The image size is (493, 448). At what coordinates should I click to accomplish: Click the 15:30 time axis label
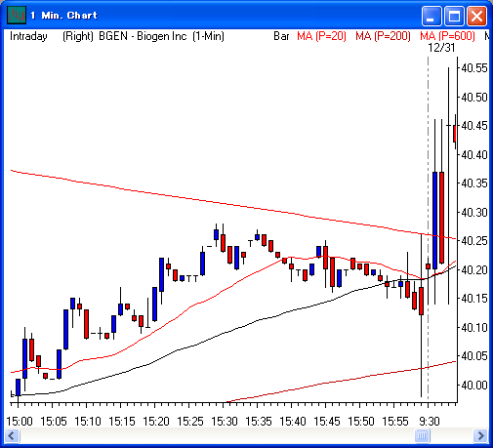[x=225, y=422]
